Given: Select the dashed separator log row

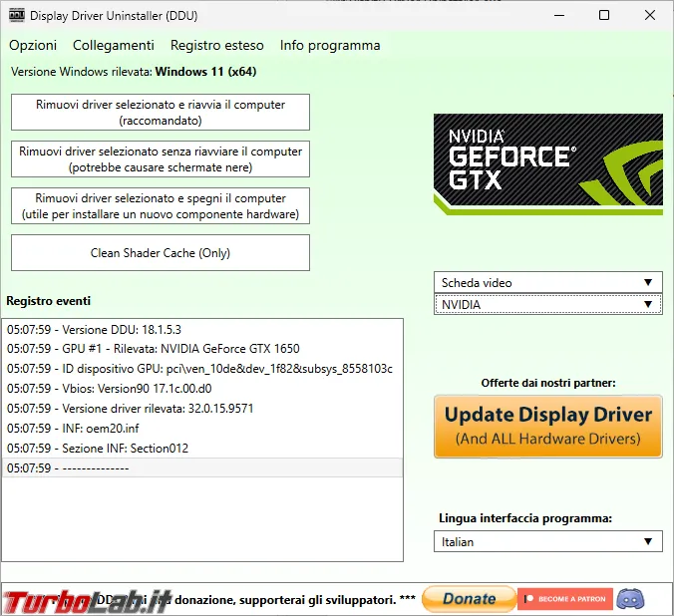Looking at the screenshot, I should pyautogui.click(x=202, y=467).
